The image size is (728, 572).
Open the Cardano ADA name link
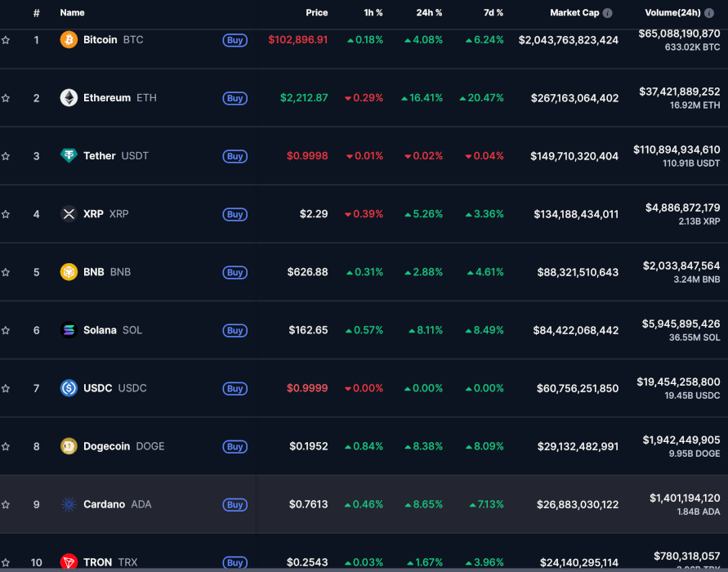[118, 504]
